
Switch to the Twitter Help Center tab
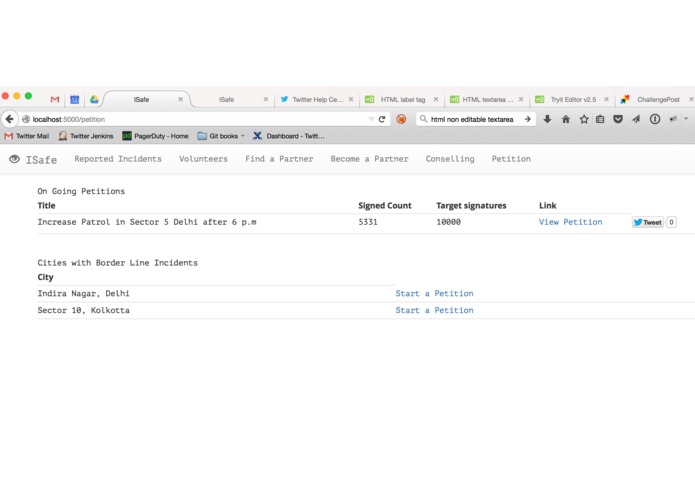pyautogui.click(x=317, y=100)
